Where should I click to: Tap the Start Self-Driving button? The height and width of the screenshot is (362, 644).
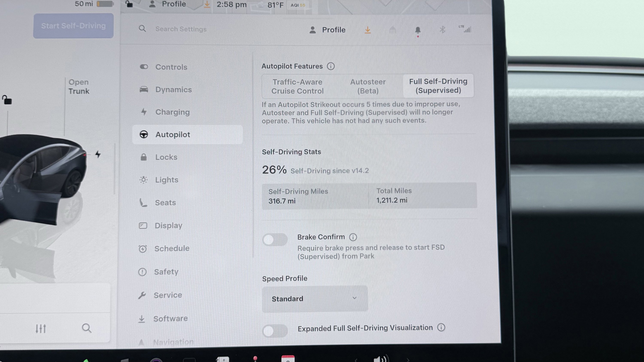(x=73, y=26)
